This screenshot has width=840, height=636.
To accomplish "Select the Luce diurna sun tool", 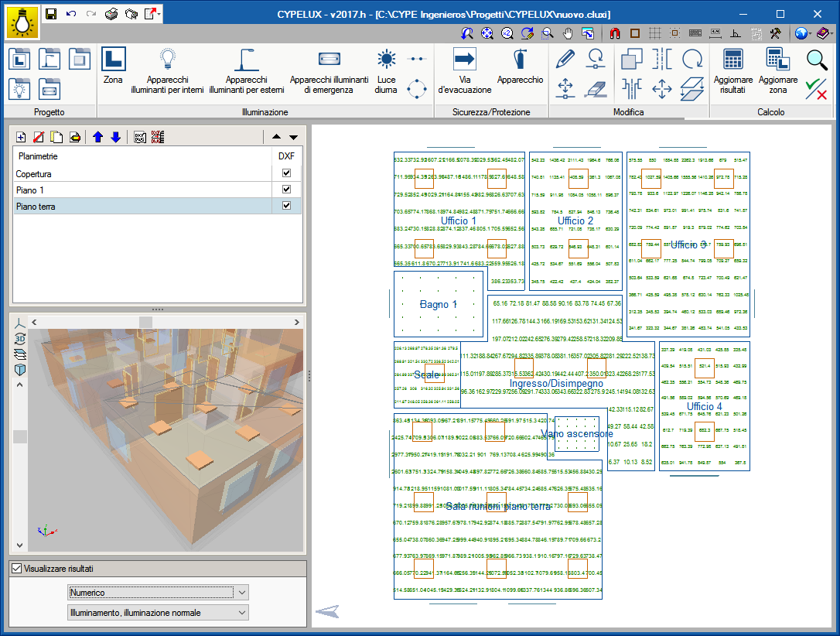I will [x=386, y=70].
